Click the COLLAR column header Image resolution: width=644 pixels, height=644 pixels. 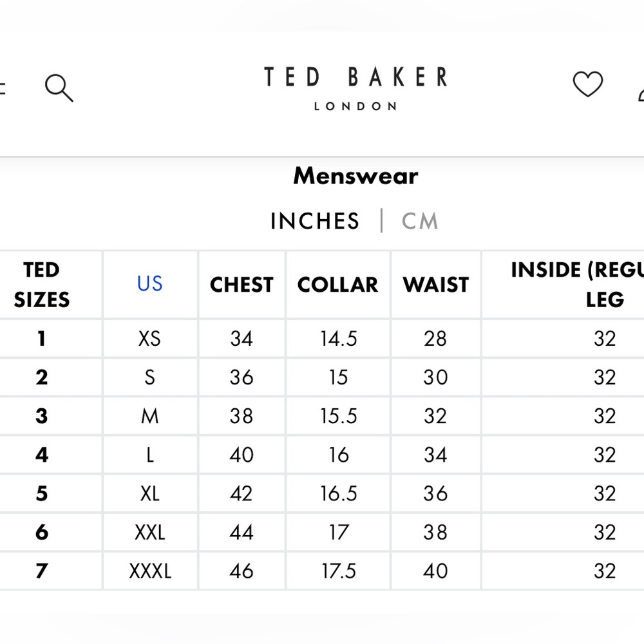337,285
